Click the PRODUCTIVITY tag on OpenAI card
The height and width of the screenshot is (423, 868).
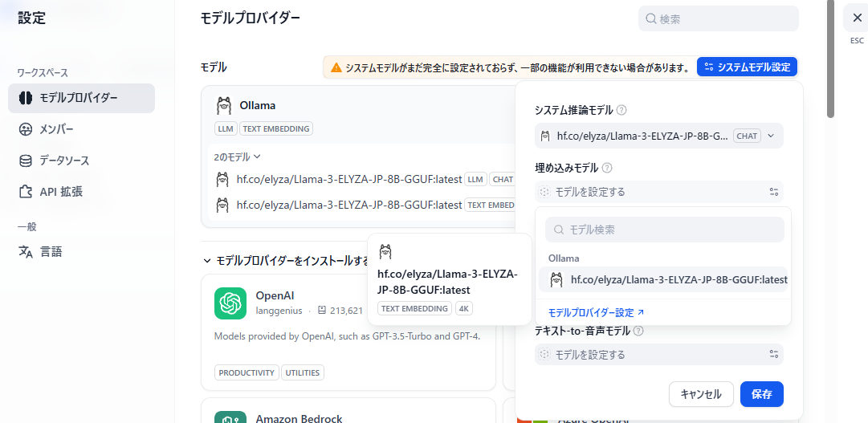pyautogui.click(x=247, y=372)
